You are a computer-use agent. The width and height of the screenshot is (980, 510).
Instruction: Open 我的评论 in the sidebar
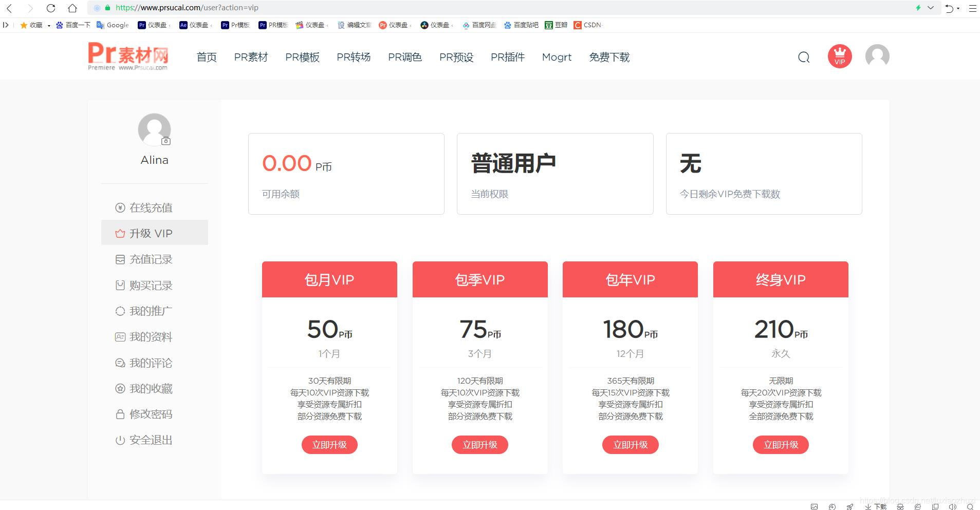pyautogui.click(x=155, y=363)
